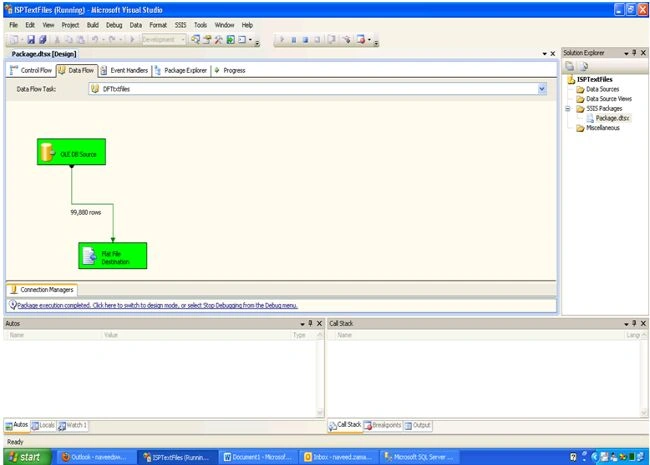Collapse the SSIS Packages tree node
The height and width of the screenshot is (465, 650).
568,109
